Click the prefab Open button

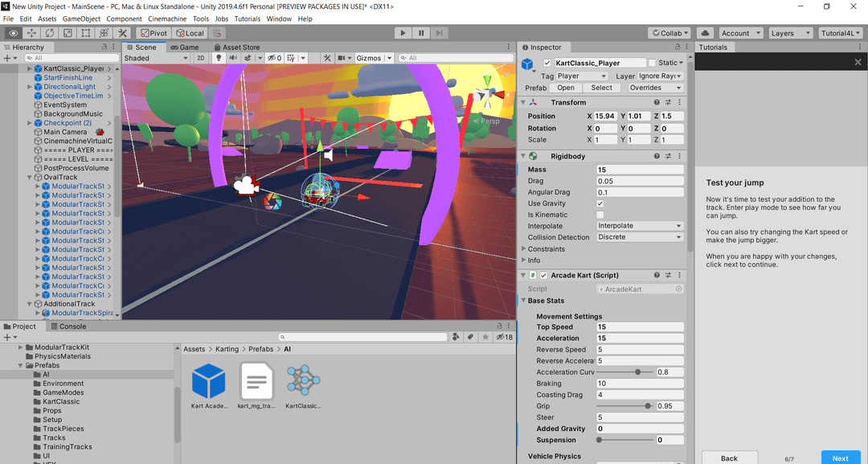566,88
